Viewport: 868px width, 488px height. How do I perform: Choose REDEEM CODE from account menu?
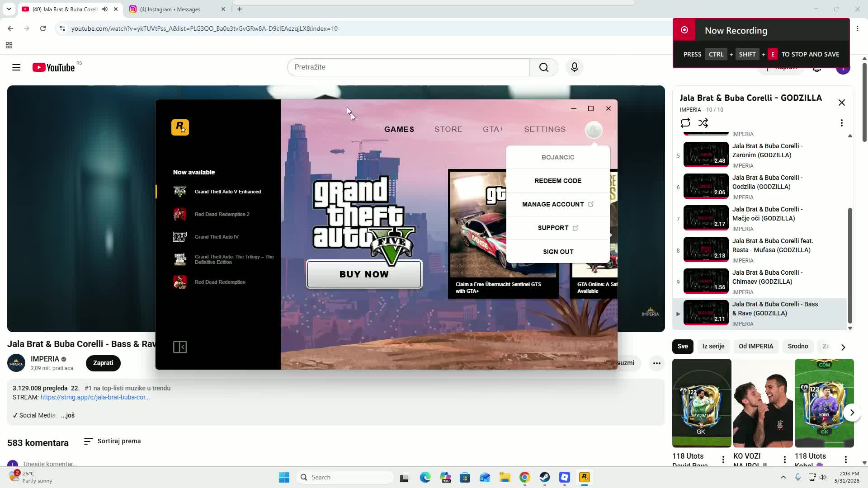(558, 181)
